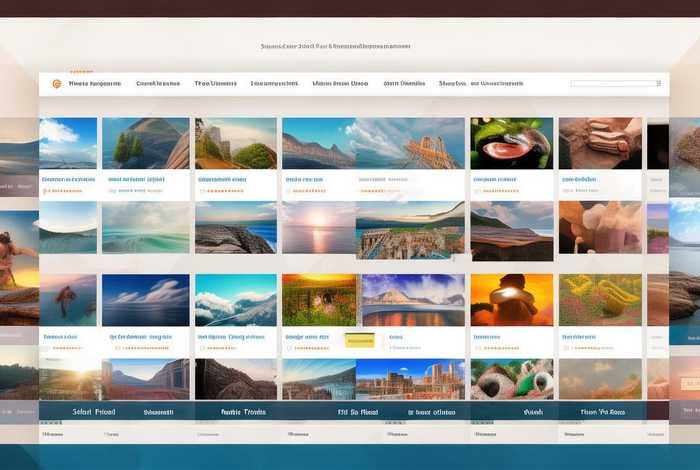Screen dimensions: 700x470
Task: Open the person in sunlit hat thumbnail
Action: pos(511,300)
